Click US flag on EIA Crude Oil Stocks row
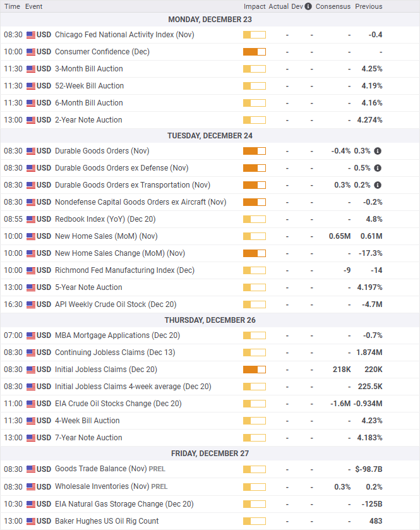This screenshot has height=530, width=420. 31,404
